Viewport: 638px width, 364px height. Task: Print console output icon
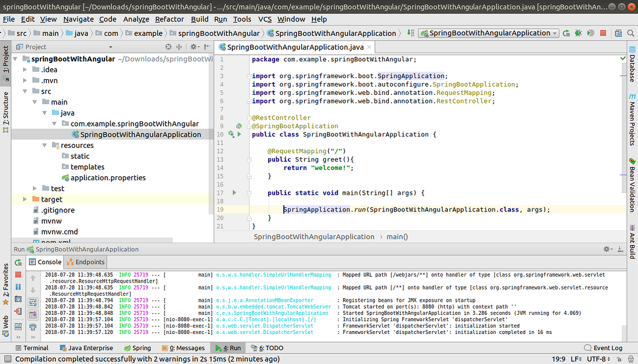(x=33, y=326)
